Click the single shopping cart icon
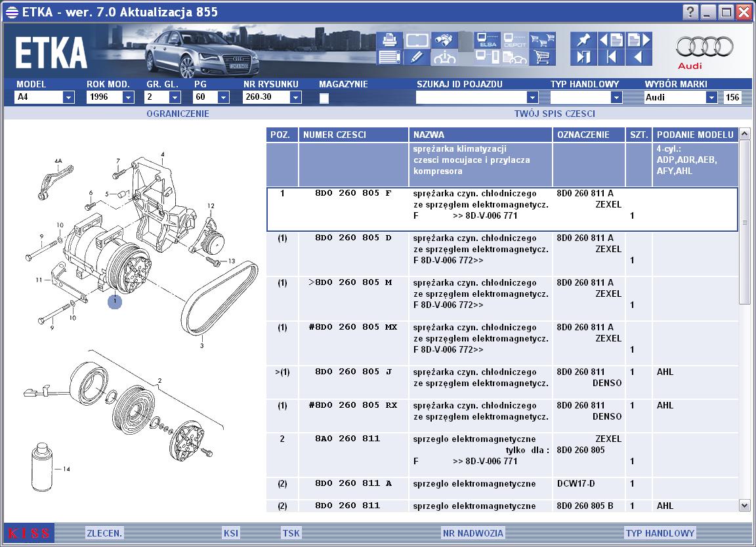The width and height of the screenshot is (756, 547). 542,57
